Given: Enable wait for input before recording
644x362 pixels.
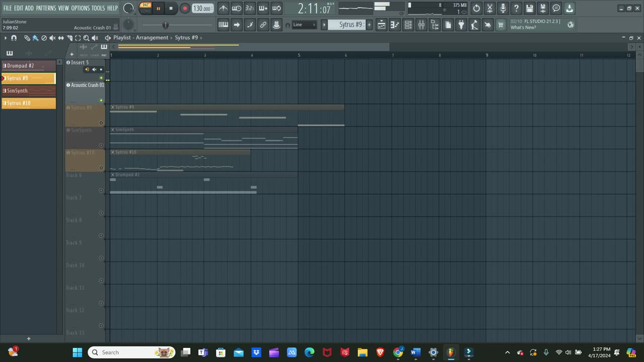Looking at the screenshot, I should (x=236, y=8).
